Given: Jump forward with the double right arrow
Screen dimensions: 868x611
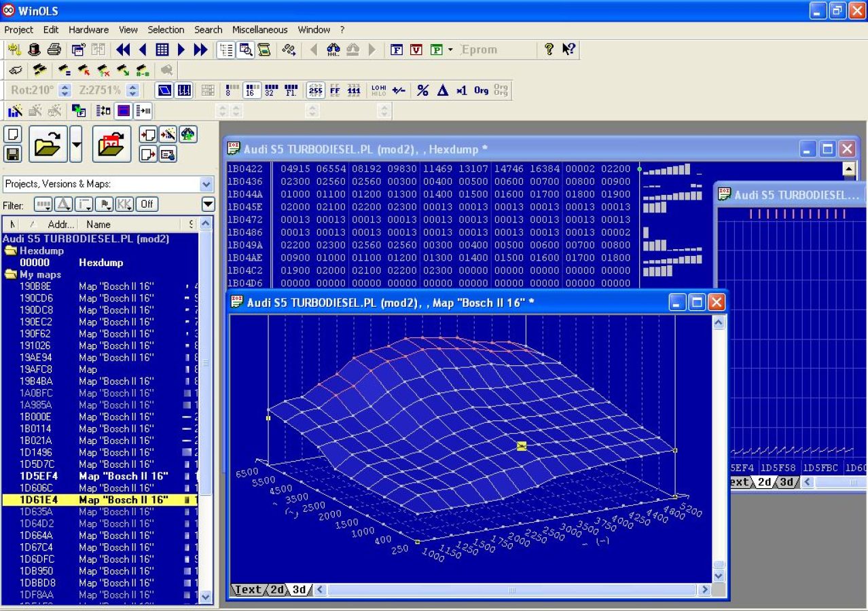Looking at the screenshot, I should [200, 50].
